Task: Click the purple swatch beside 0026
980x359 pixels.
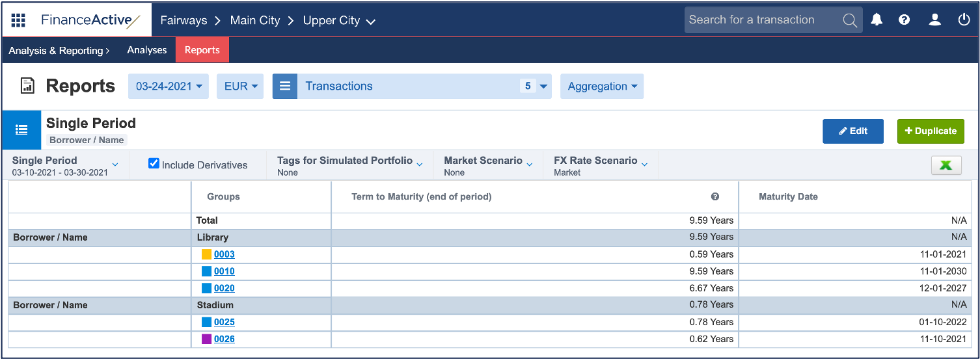Action: pyautogui.click(x=206, y=339)
